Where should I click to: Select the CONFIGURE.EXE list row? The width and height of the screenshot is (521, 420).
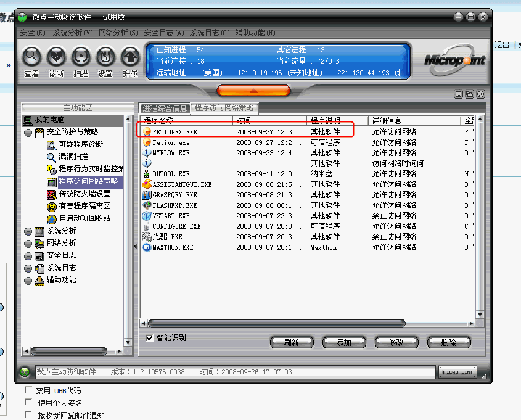click(308, 226)
